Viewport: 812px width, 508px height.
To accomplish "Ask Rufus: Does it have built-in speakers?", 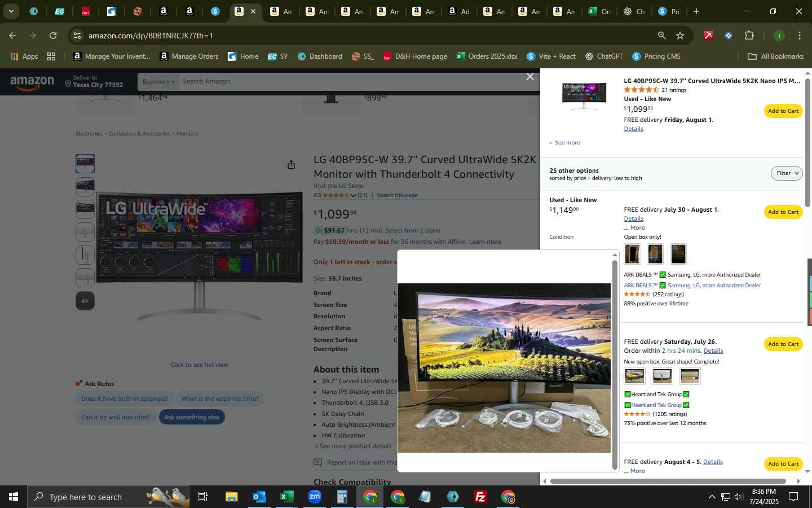I will pyautogui.click(x=125, y=399).
